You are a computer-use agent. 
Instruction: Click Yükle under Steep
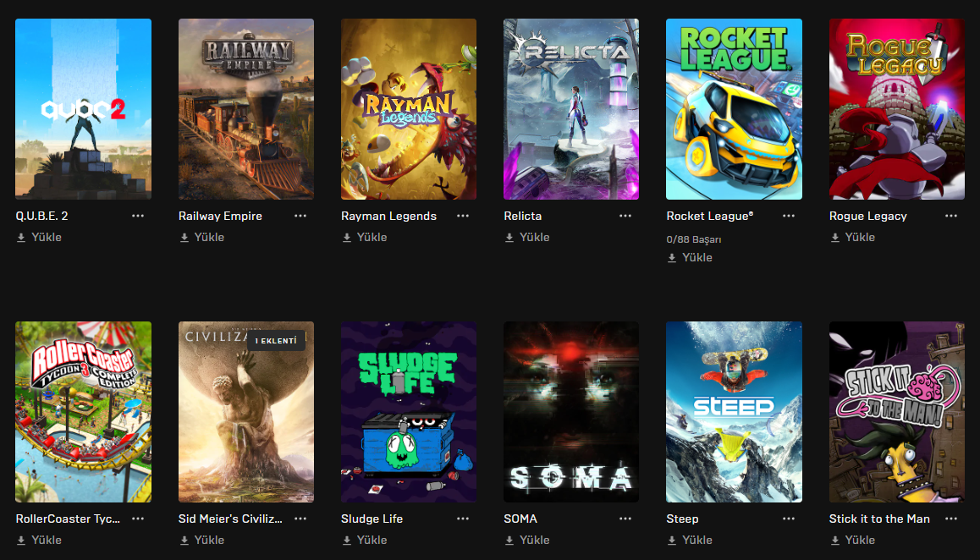click(x=690, y=540)
